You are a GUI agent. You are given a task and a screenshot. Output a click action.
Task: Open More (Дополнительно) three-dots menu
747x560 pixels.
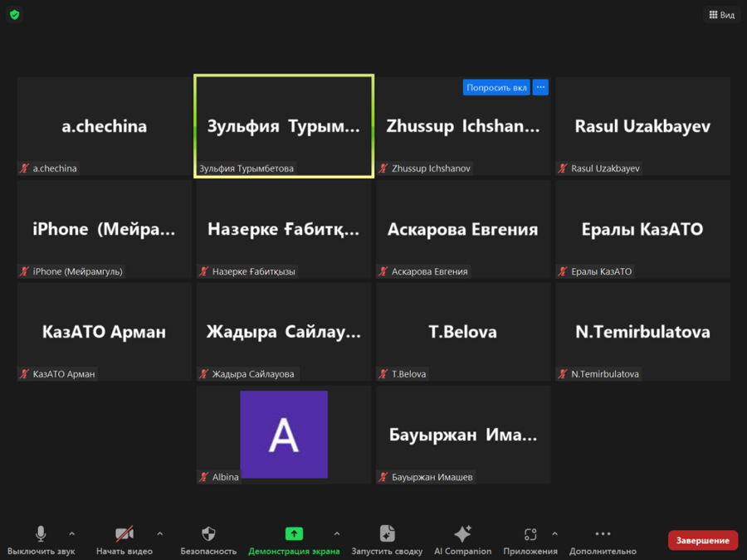click(603, 534)
